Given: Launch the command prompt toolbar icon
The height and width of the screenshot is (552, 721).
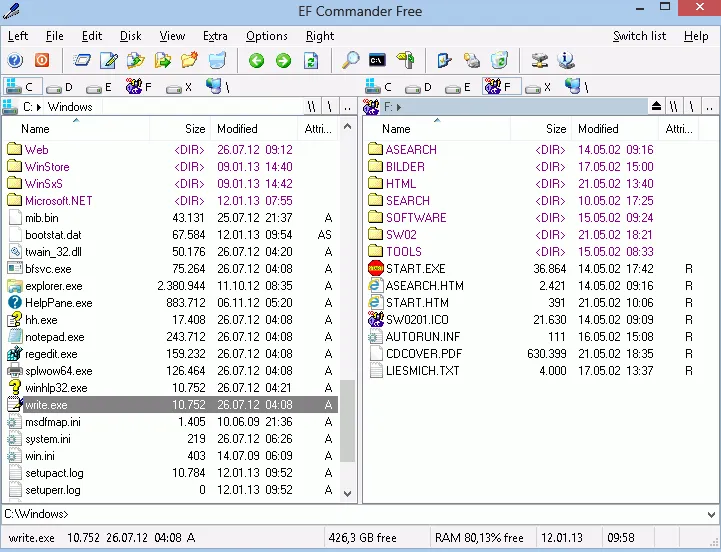Looking at the screenshot, I should point(377,60).
